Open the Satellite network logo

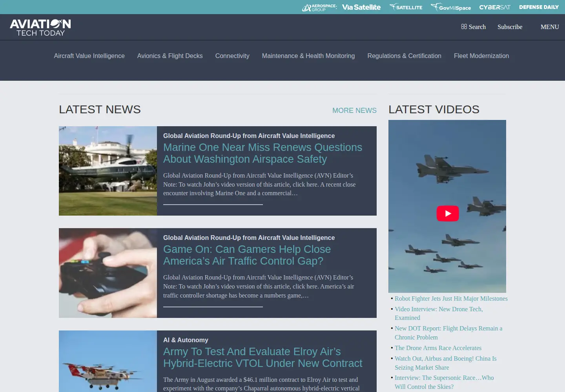(x=406, y=7)
